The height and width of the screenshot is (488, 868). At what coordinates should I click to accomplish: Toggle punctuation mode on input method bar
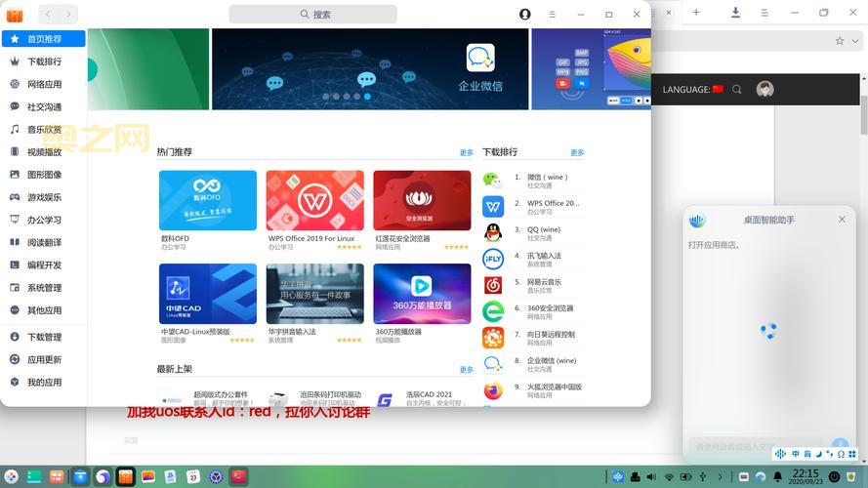[829, 454]
